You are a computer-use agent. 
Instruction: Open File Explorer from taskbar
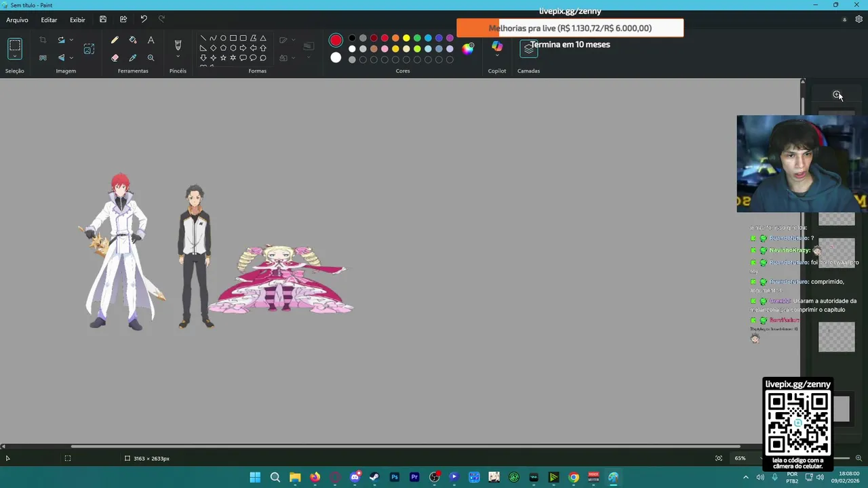pyautogui.click(x=295, y=477)
